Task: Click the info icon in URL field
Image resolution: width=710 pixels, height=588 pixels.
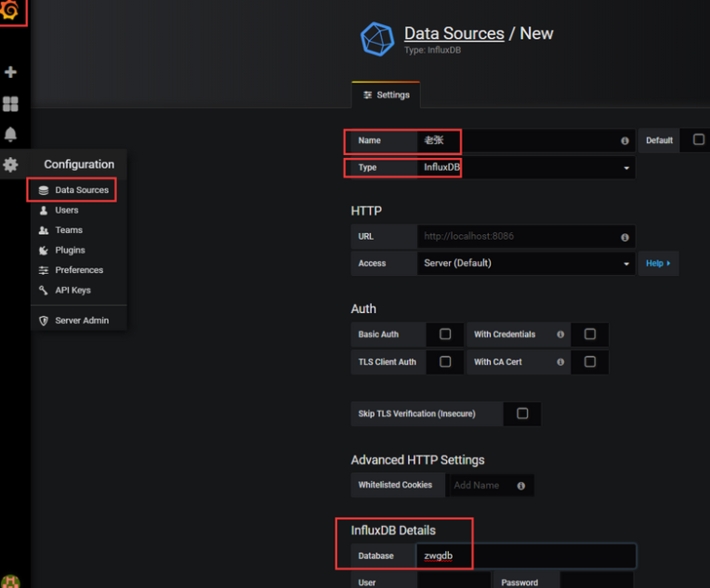Action: coord(625,237)
